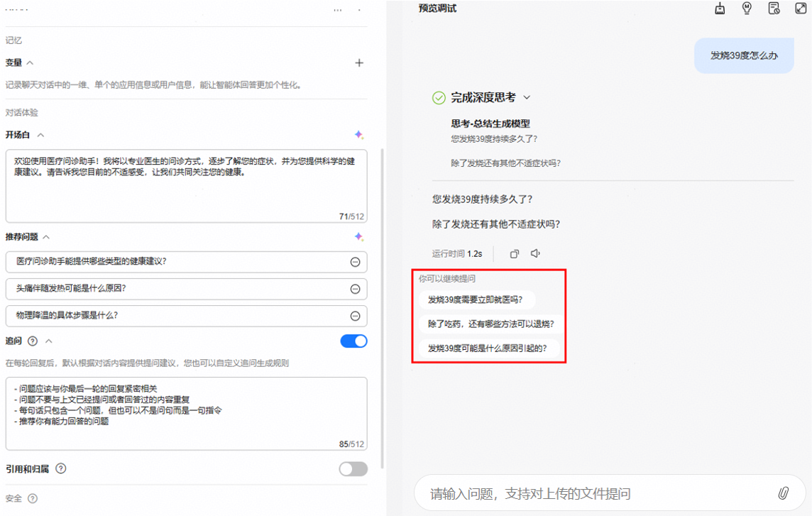812x516 pixels.
Task: Click the help icon next to 追问
Action: coord(33,341)
